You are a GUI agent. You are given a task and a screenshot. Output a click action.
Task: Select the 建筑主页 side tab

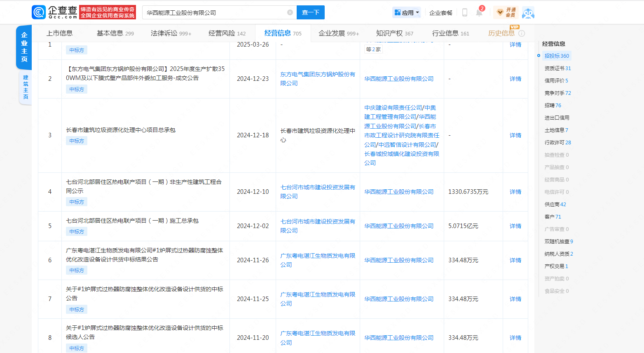(26, 87)
